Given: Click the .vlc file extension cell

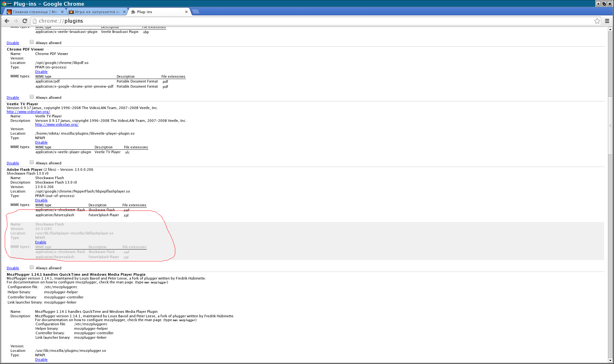Looking at the screenshot, I should pyautogui.click(x=127, y=152).
